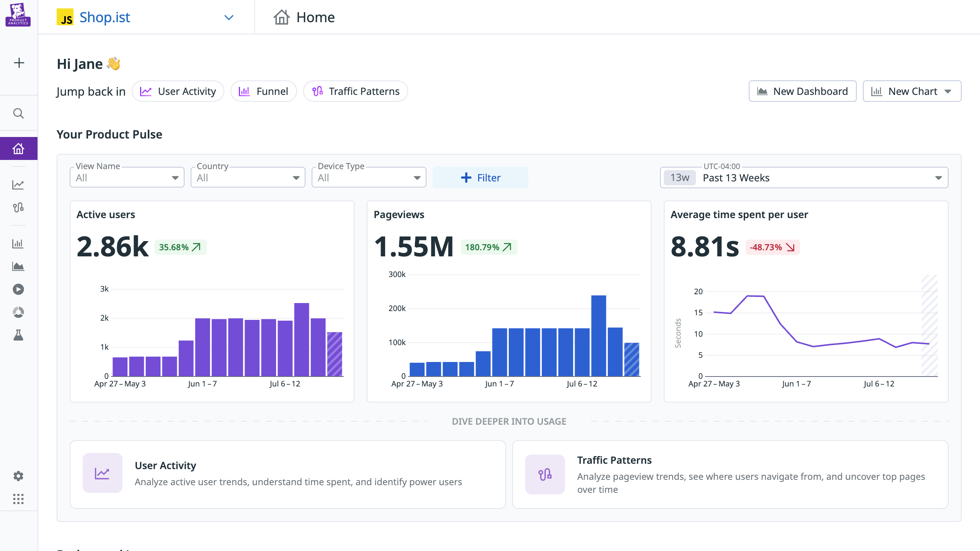Image resolution: width=980 pixels, height=551 pixels.
Task: Add a filter with the Filter button
Action: [480, 177]
